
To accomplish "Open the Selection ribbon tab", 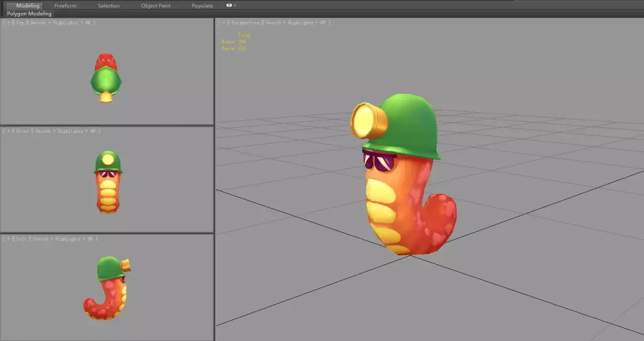I will 109,6.
